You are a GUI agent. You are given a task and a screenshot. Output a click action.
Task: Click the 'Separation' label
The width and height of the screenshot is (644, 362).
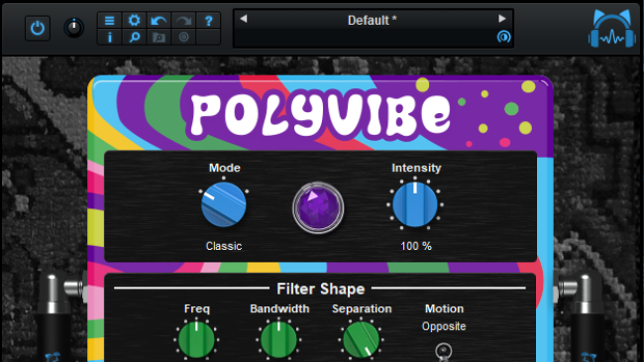point(362,308)
